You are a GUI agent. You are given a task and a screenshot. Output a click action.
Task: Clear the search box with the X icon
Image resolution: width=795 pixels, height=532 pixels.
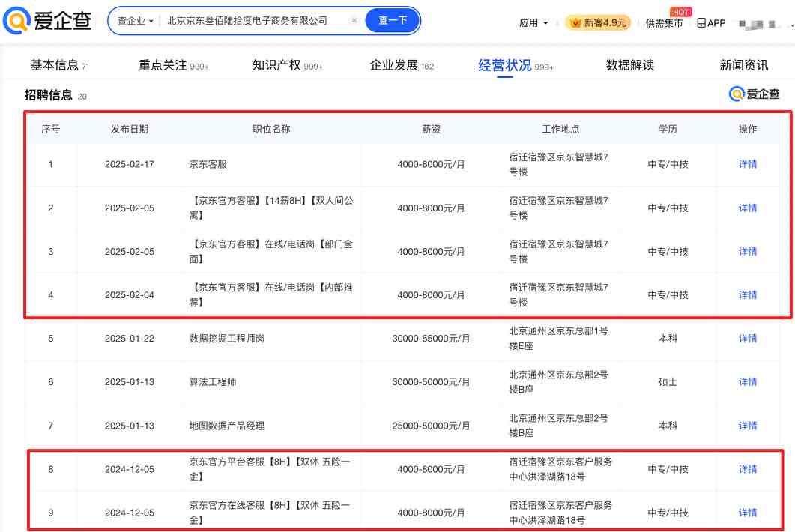pyautogui.click(x=354, y=21)
